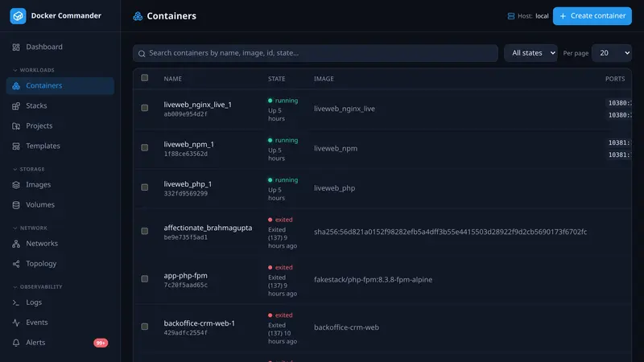Check the liveweb_npm_1 container checkbox
The height and width of the screenshot is (362, 644).
tap(145, 147)
